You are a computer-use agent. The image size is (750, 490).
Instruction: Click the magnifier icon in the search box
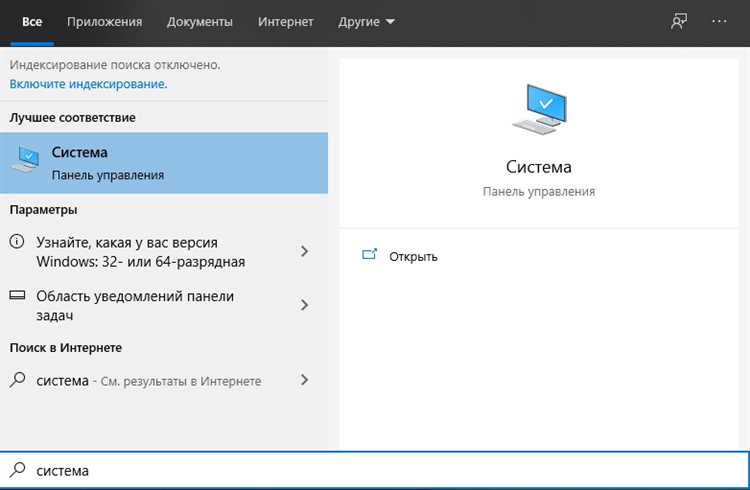(17, 469)
